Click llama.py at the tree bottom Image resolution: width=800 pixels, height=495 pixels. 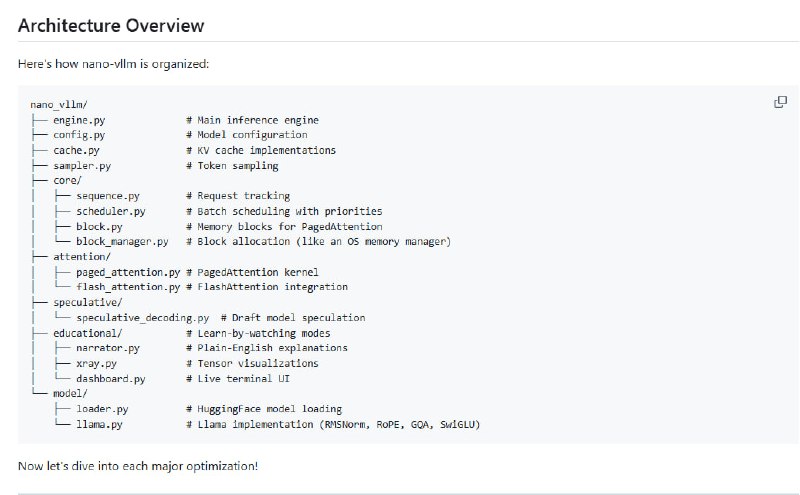tap(98, 425)
